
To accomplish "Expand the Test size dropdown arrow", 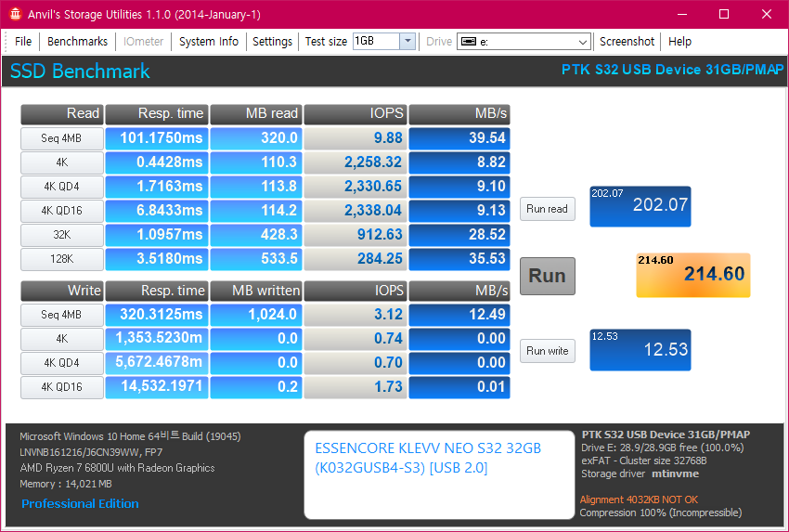I will [x=408, y=41].
